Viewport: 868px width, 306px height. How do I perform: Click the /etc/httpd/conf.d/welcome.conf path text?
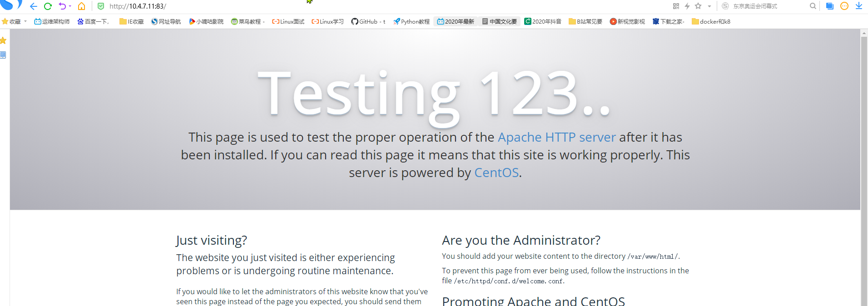509,281
